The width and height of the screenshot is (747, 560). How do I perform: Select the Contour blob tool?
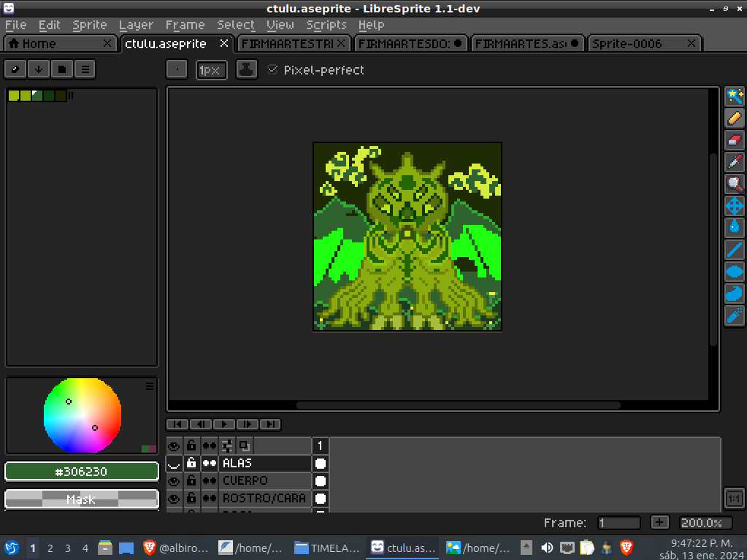pyautogui.click(x=734, y=294)
